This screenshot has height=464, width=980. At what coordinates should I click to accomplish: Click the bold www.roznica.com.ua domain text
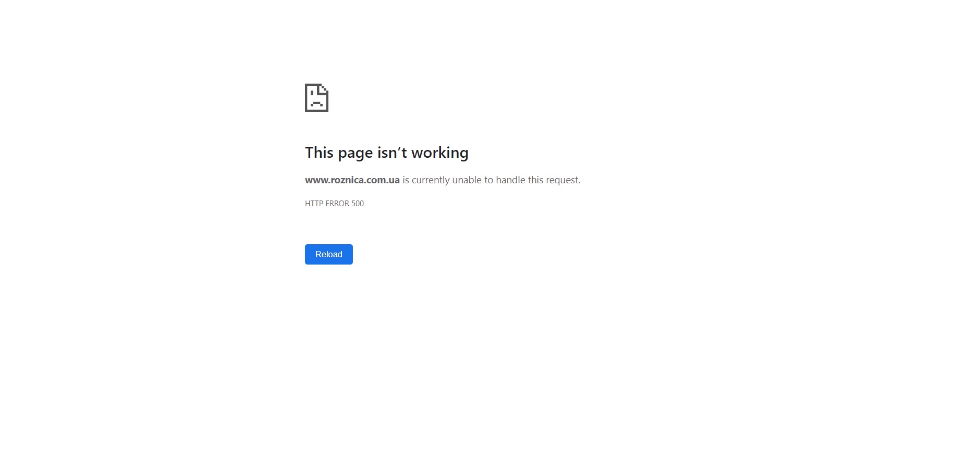tap(352, 180)
